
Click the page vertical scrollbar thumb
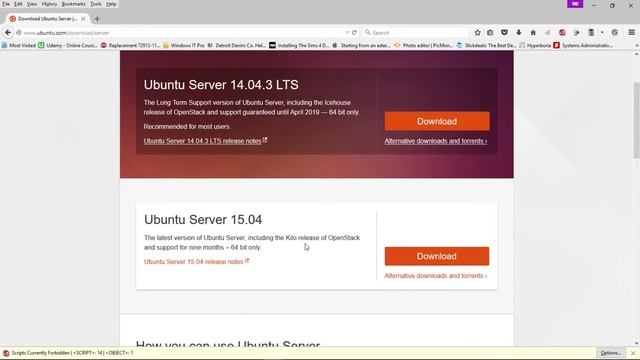tap(636, 120)
